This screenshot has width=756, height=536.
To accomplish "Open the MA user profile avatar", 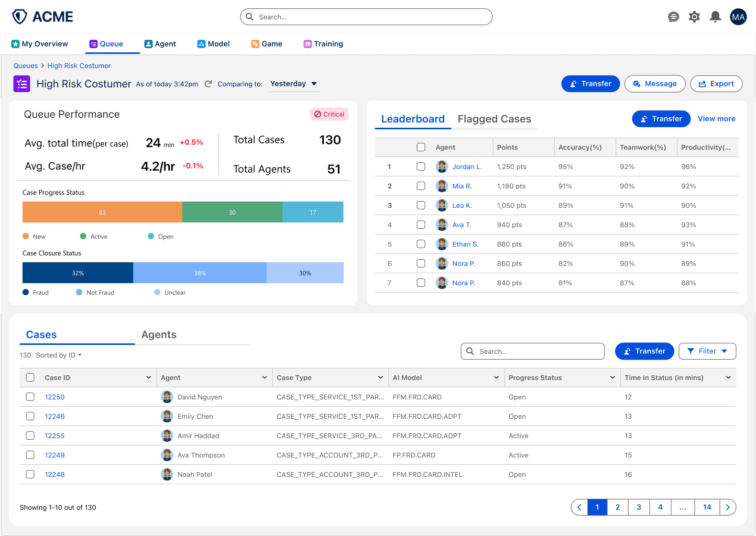I will tap(738, 17).
